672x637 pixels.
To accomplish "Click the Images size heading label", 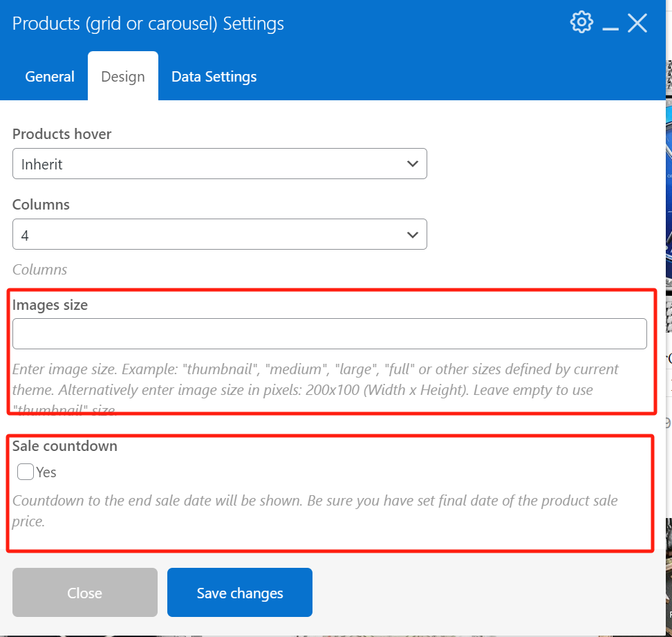I will point(50,304).
